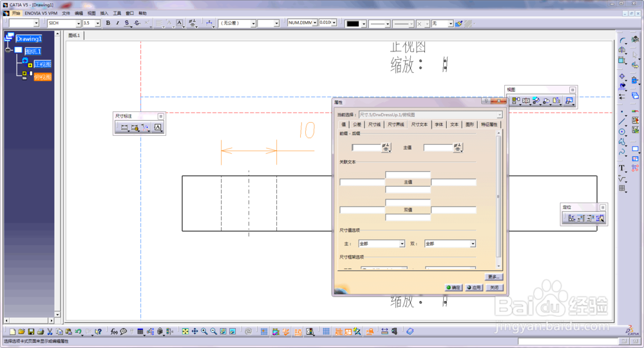The width and height of the screenshot is (644, 348).
Task: Click the prefix text input field
Action: (x=367, y=147)
